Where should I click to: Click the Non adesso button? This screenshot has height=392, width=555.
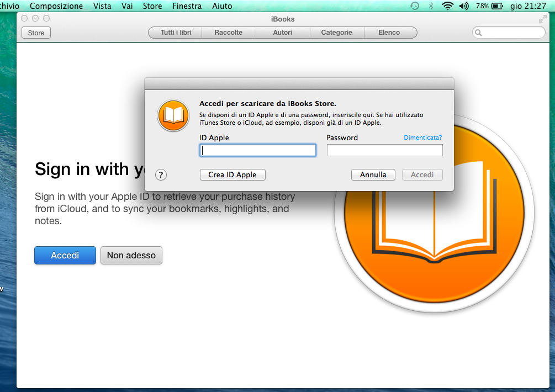[131, 256]
